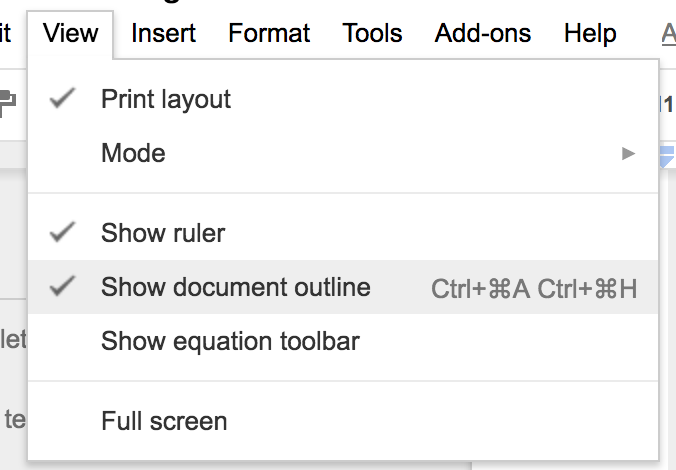Open the Tools menu
676x470 pixels.
372,33
